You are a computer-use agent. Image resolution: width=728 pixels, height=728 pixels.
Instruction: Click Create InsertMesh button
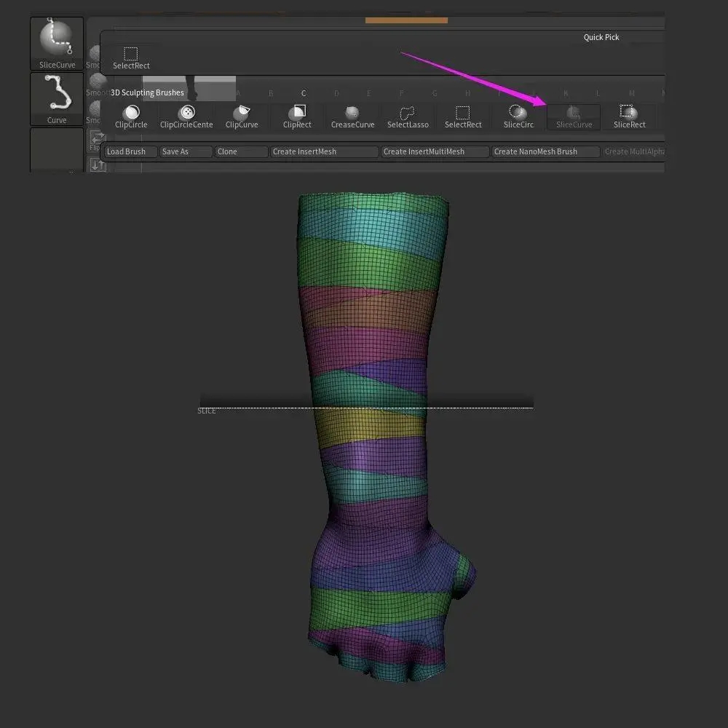324,152
